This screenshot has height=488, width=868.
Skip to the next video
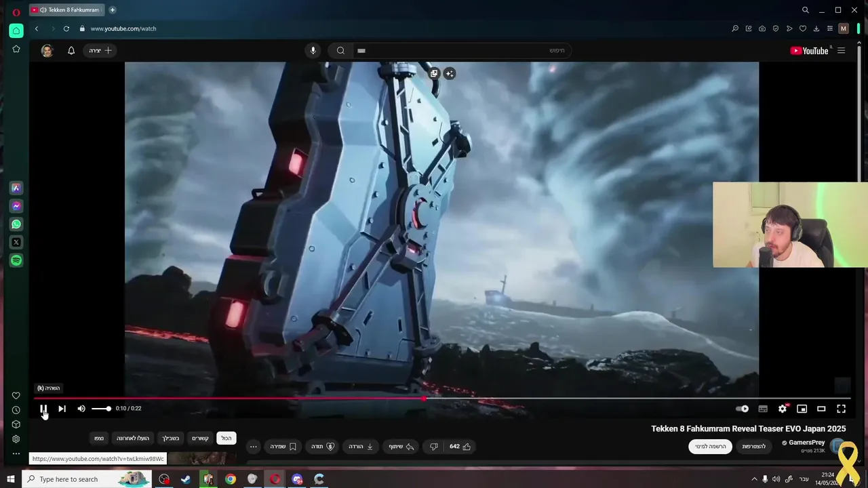click(62, 409)
